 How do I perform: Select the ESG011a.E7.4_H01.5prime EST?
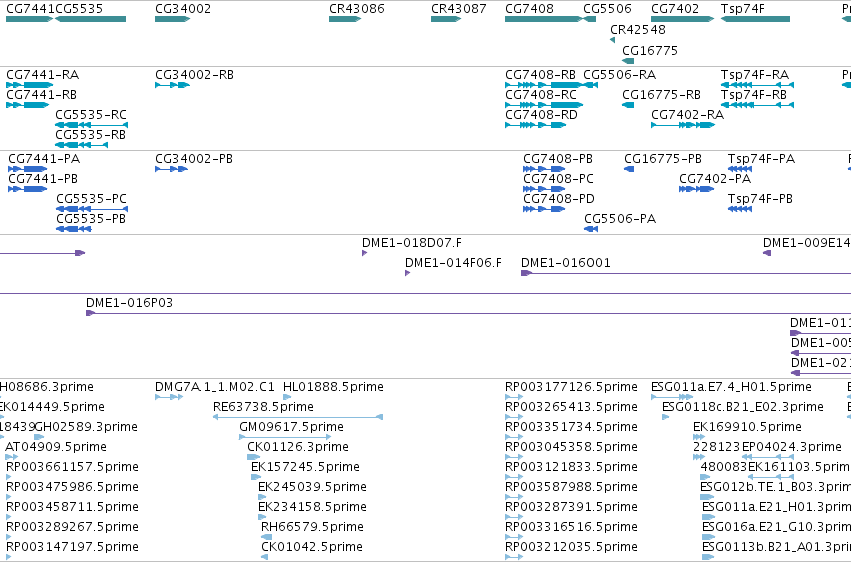coord(672,397)
